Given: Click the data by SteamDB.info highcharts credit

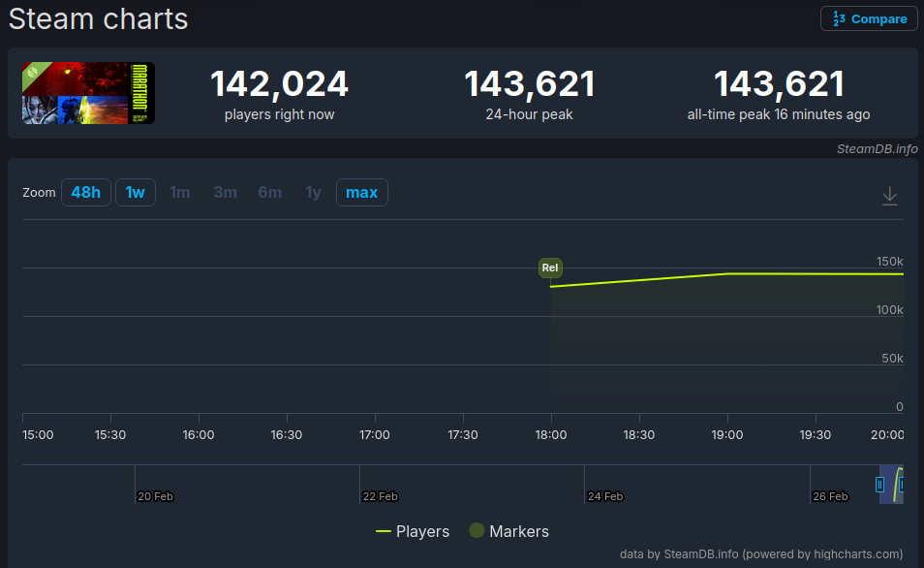Looking at the screenshot, I should [x=761, y=553].
